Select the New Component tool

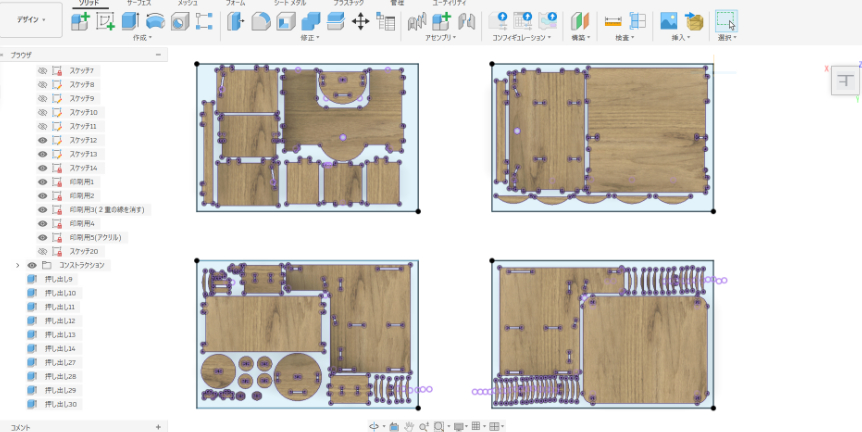click(x=80, y=21)
